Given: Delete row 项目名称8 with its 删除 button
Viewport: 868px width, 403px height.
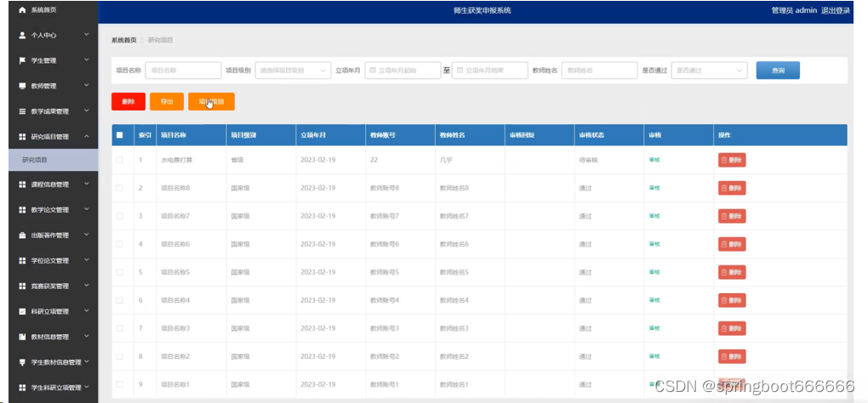Looking at the screenshot, I should [732, 188].
